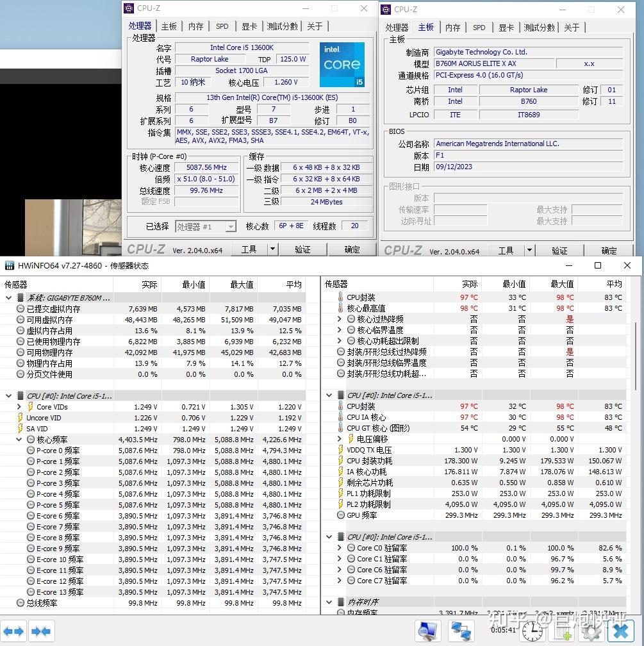Expand the 核心临界温度 row
Screen dimensions: 644x646
[x=340, y=329]
